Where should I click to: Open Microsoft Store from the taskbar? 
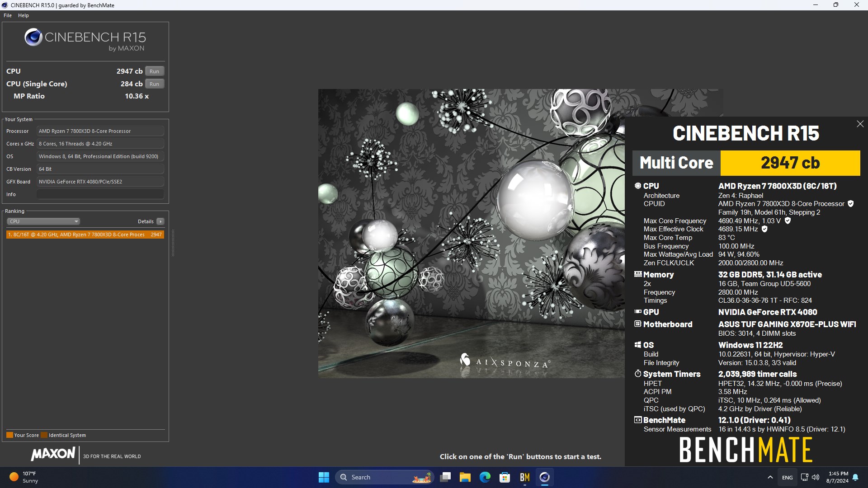pos(505,477)
